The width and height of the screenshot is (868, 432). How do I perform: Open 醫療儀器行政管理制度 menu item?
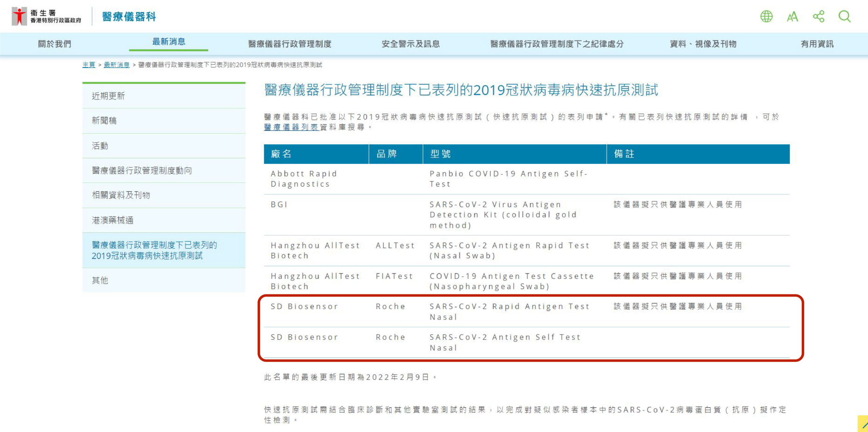pos(290,44)
